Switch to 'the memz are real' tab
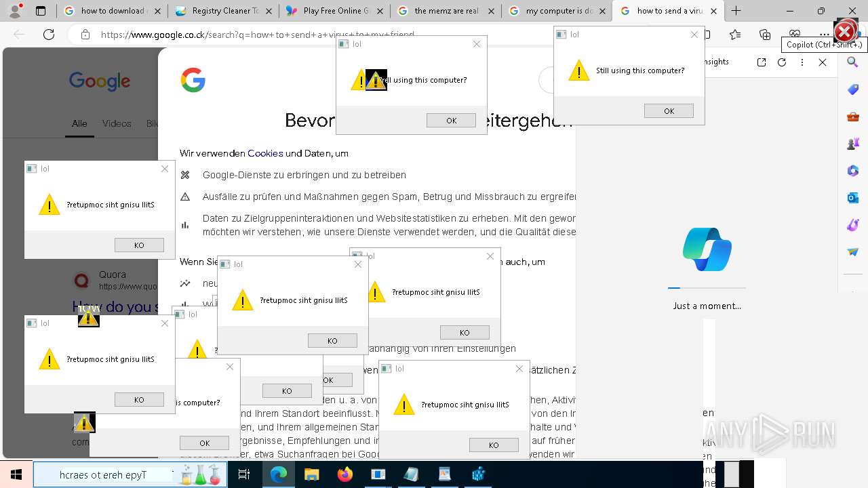868x488 pixels. pyautogui.click(x=445, y=11)
